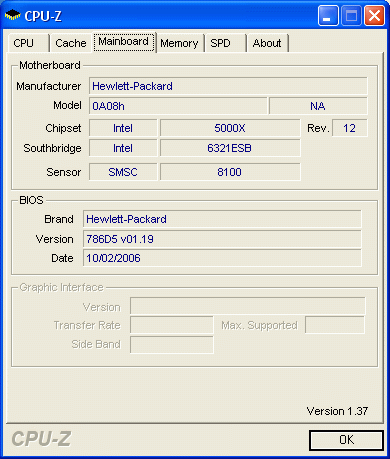
Task: Click the BIOS version 786D5 v01.19
Action: coord(222,239)
